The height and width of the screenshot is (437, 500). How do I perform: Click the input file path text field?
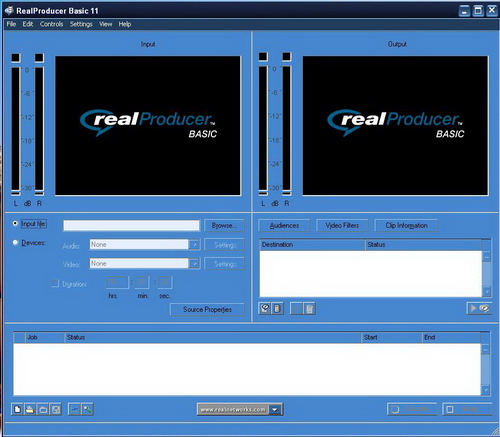pos(131,225)
